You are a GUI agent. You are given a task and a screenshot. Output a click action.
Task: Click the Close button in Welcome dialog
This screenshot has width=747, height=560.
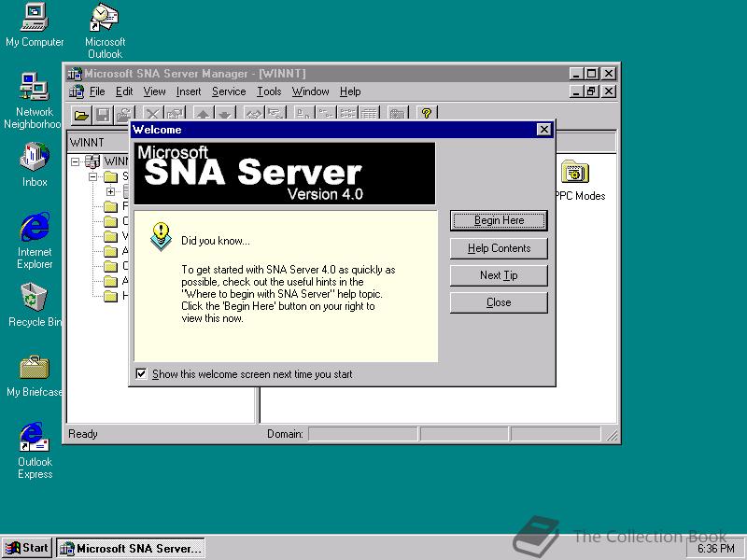click(499, 302)
